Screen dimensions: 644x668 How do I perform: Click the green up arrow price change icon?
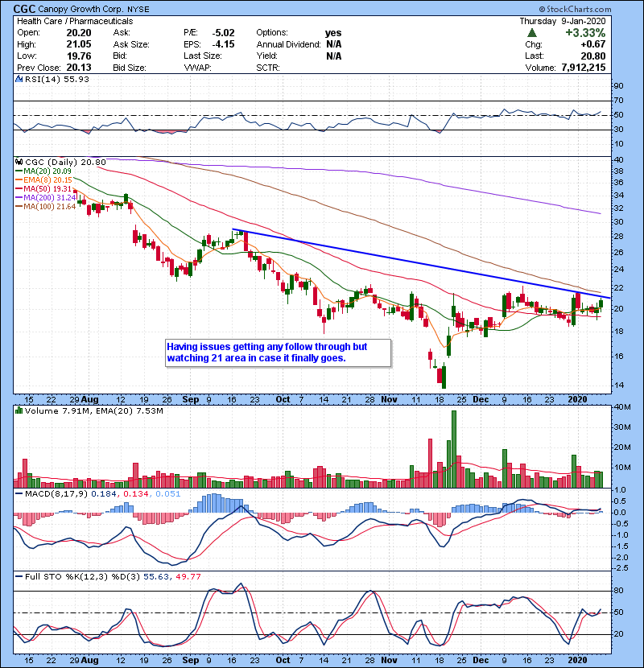coord(532,33)
